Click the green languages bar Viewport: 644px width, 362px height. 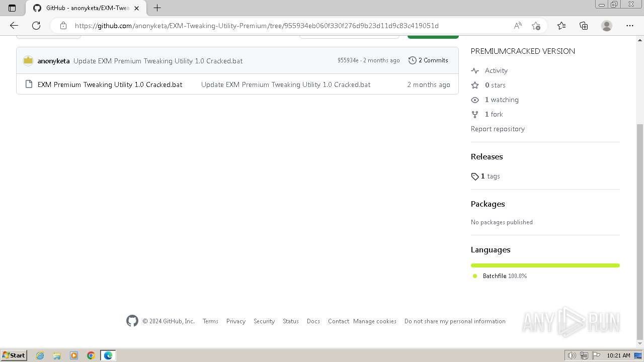tap(545, 265)
